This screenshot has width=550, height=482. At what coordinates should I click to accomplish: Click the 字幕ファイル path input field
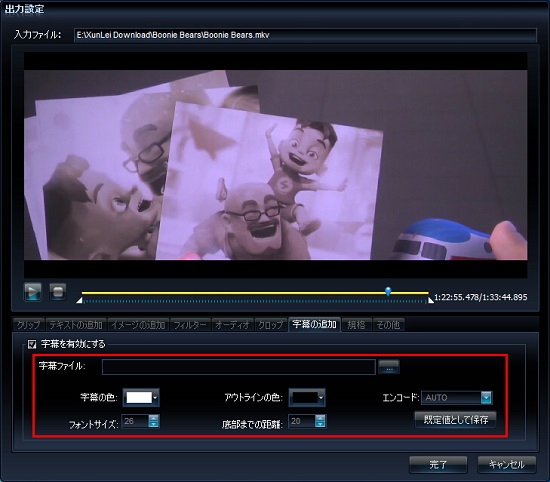point(239,367)
